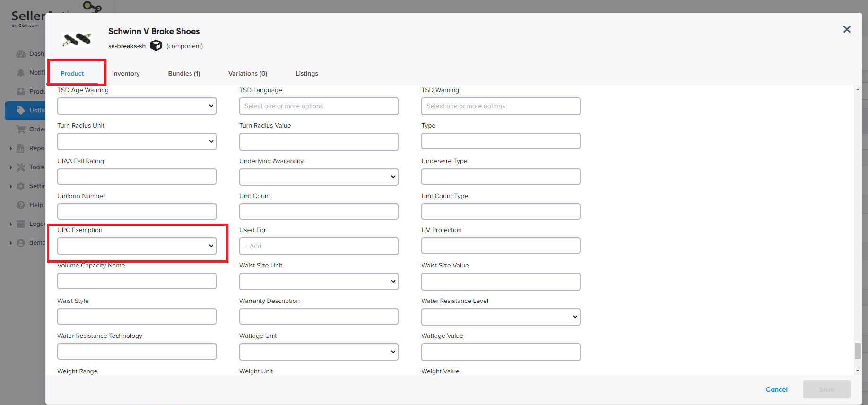868x405 pixels.
Task: Click the Help question mark icon in sidebar
Action: 21,205
